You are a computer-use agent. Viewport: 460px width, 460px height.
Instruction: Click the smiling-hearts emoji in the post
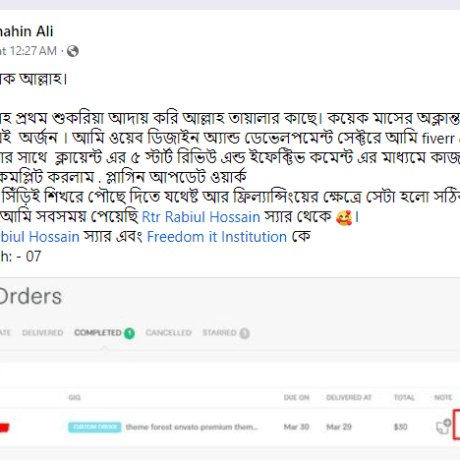pos(344,218)
